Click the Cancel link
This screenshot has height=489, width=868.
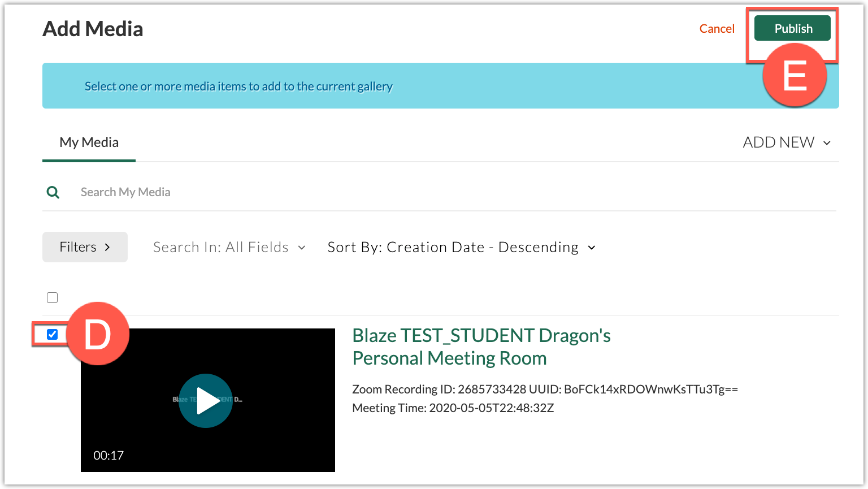717,29
